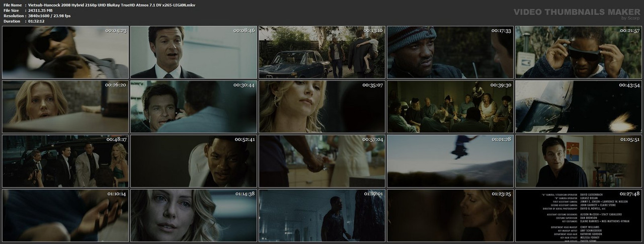Select the file name ending in LEGi0N.mkv
Image resolution: width=644 pixels, height=244 pixels.
coord(112,5)
